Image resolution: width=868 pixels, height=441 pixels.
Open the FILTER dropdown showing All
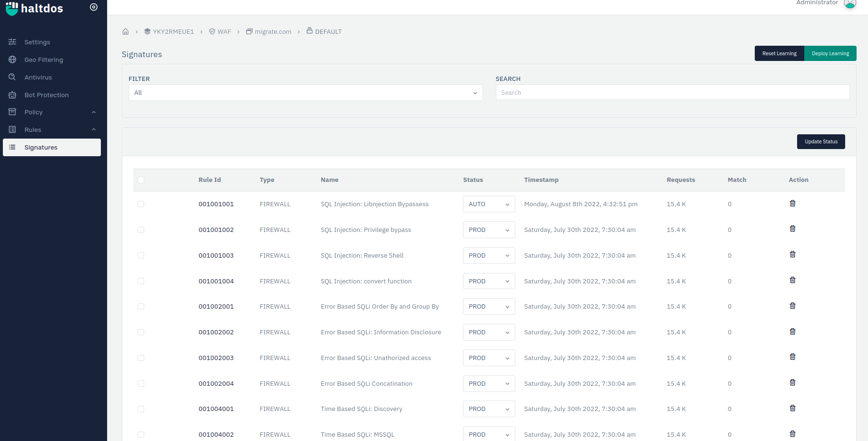[x=306, y=92]
